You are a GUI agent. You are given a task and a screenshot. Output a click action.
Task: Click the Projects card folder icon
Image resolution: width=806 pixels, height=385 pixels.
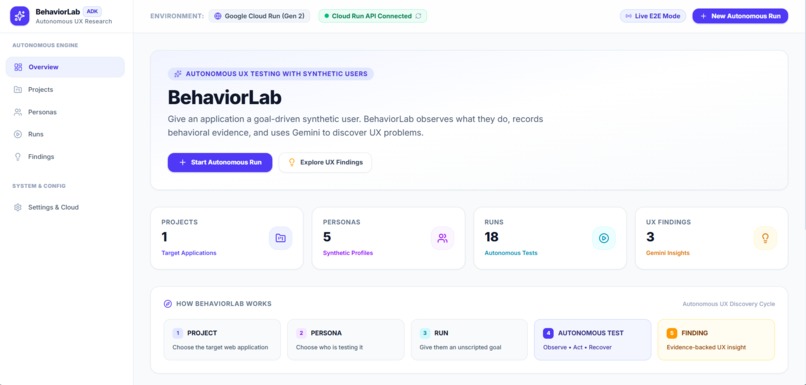coord(281,238)
